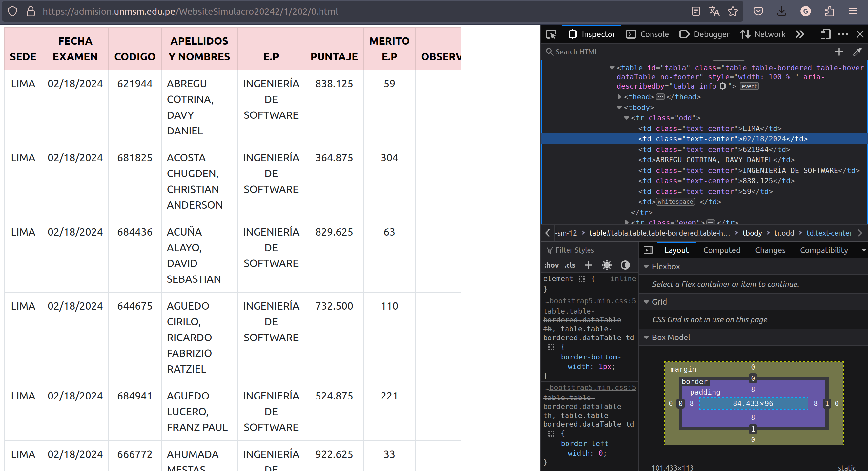
Task: Open reader view icon in address bar
Action: (x=696, y=11)
